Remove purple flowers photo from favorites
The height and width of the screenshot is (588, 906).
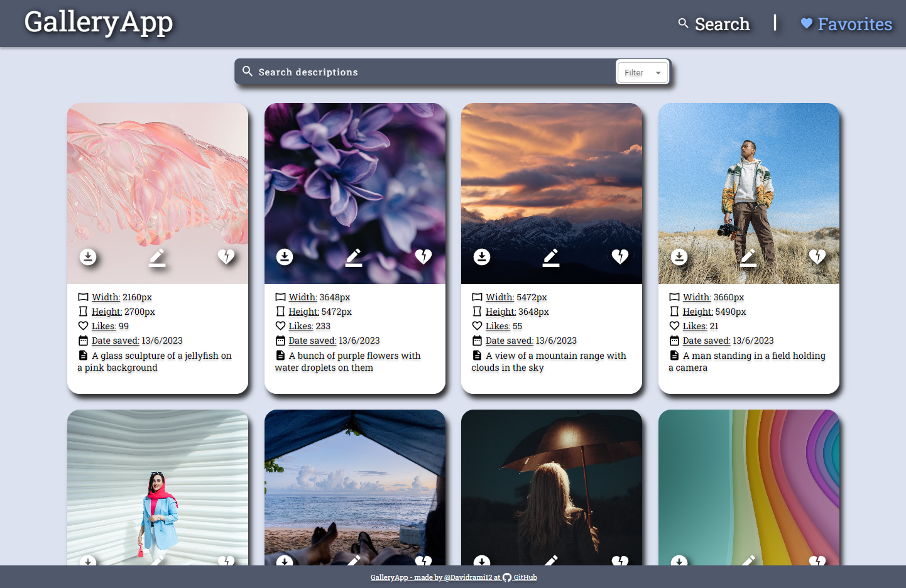click(423, 256)
